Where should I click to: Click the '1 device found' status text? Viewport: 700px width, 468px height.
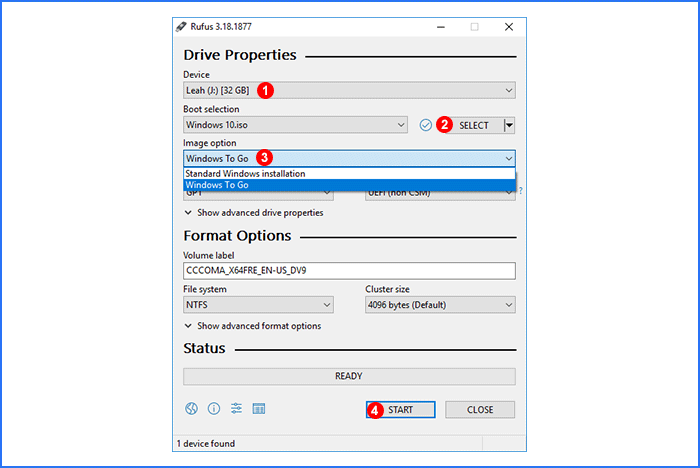(x=206, y=443)
